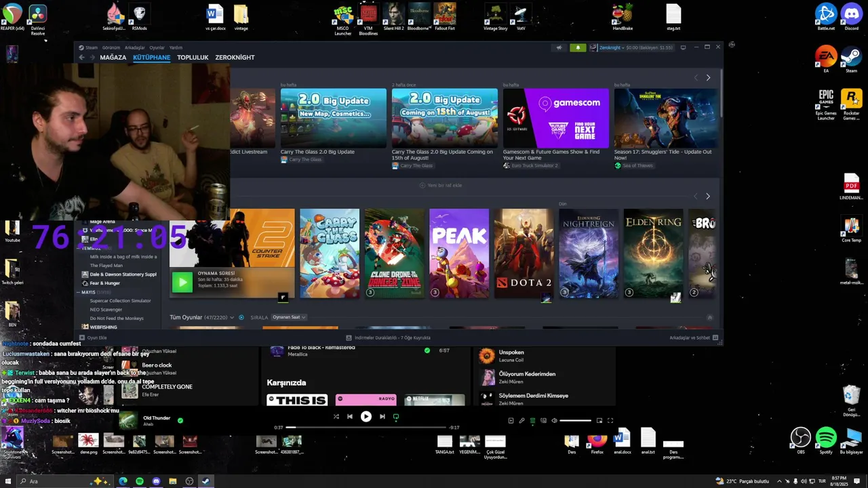868x488 pixels.
Task: Open the Carry The Glass 2.0 Big Update news
Action: [333, 118]
